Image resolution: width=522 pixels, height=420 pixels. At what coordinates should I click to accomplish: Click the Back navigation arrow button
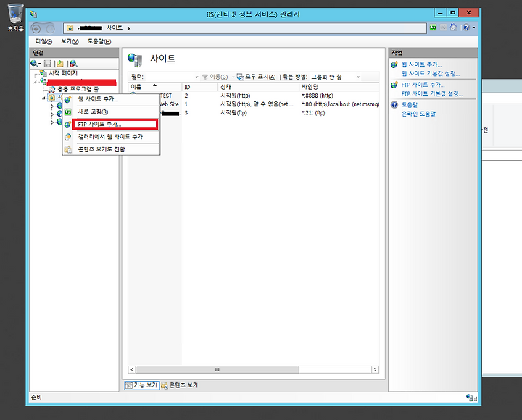(36, 29)
